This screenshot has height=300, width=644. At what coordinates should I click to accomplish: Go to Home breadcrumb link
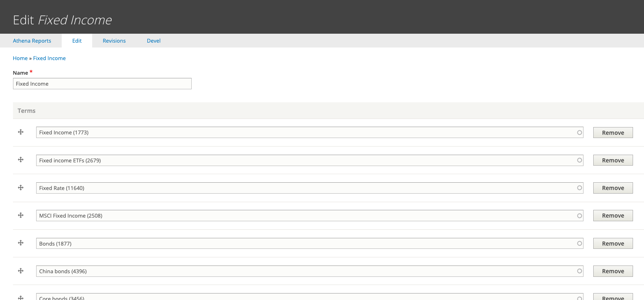click(x=20, y=58)
